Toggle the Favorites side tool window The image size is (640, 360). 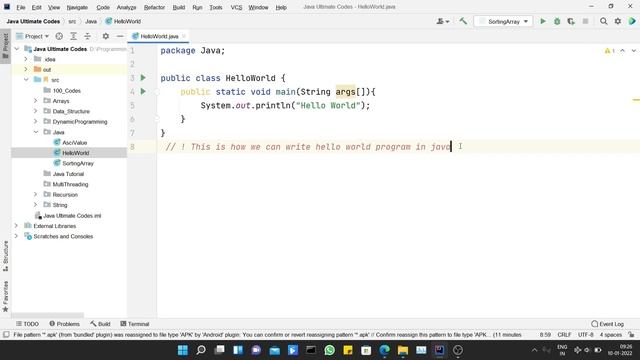pos(5,296)
